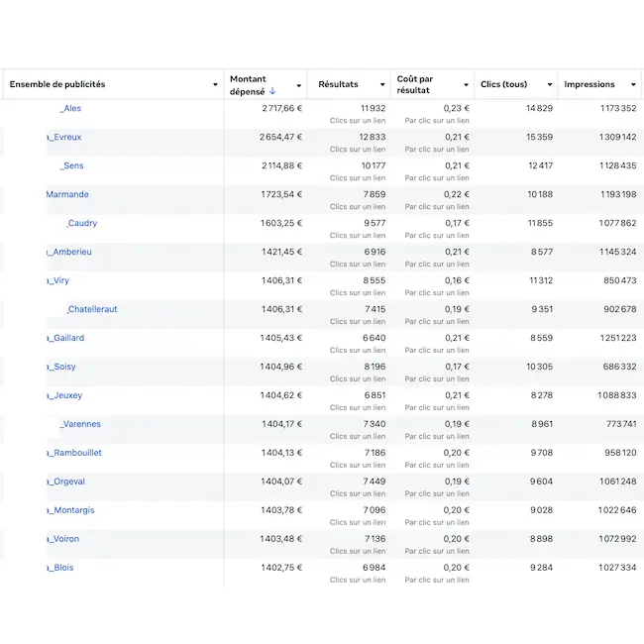The image size is (644, 644).
Task: Open the _Voiron ad set link
Action: click(62, 539)
